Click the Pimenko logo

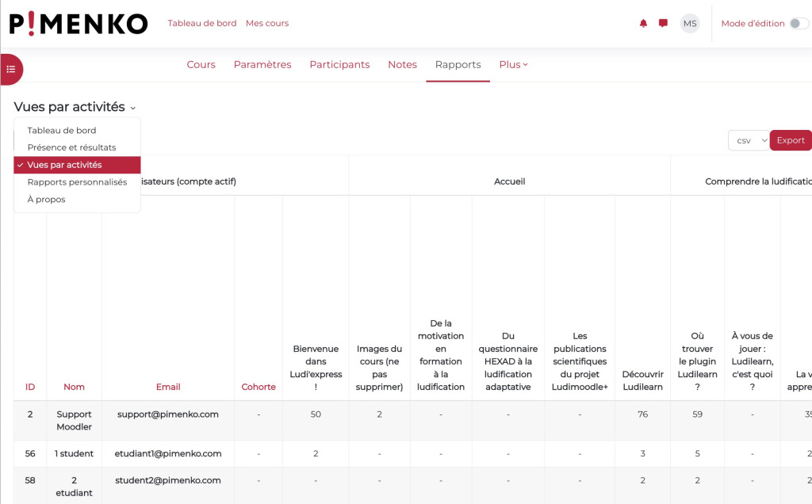(x=75, y=24)
